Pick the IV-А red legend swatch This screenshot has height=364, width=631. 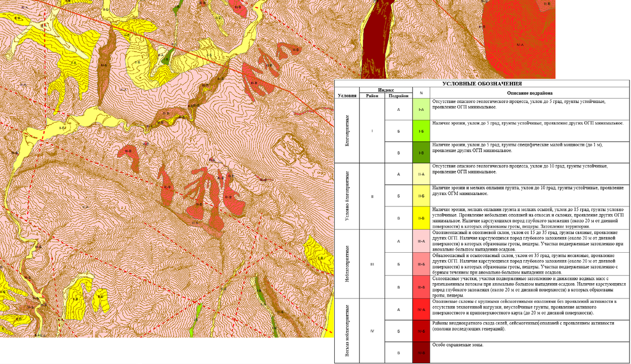(x=421, y=309)
